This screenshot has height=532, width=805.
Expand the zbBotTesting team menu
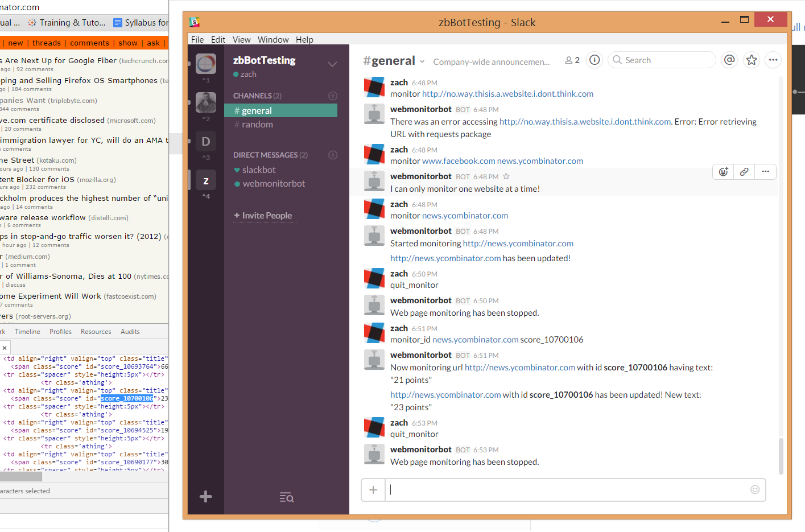332,64
